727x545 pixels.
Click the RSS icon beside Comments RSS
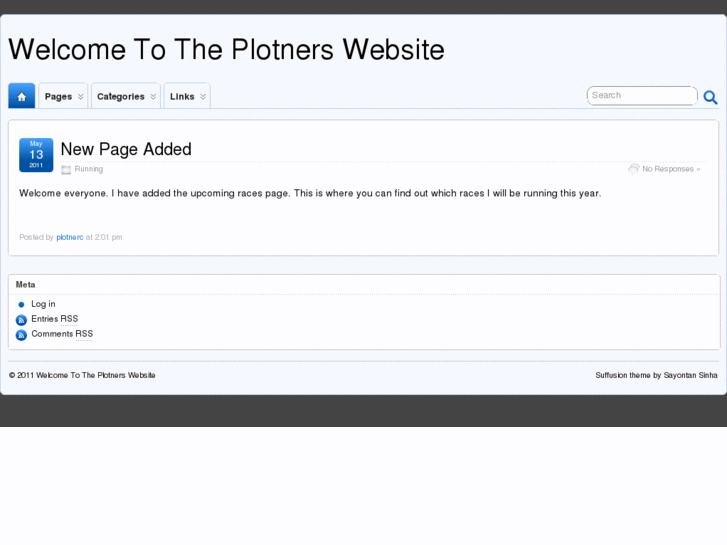(x=21, y=335)
